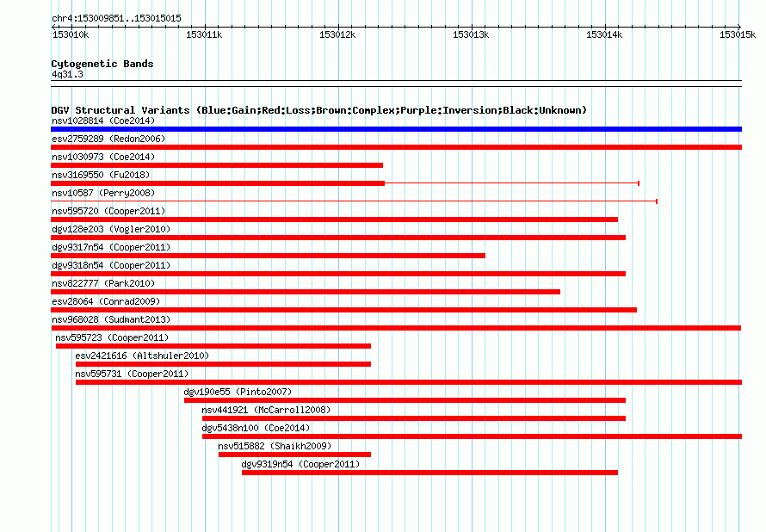Select esv2421616 (Altshuler2010) label
This screenshot has width=766, height=532.
pyautogui.click(x=142, y=356)
